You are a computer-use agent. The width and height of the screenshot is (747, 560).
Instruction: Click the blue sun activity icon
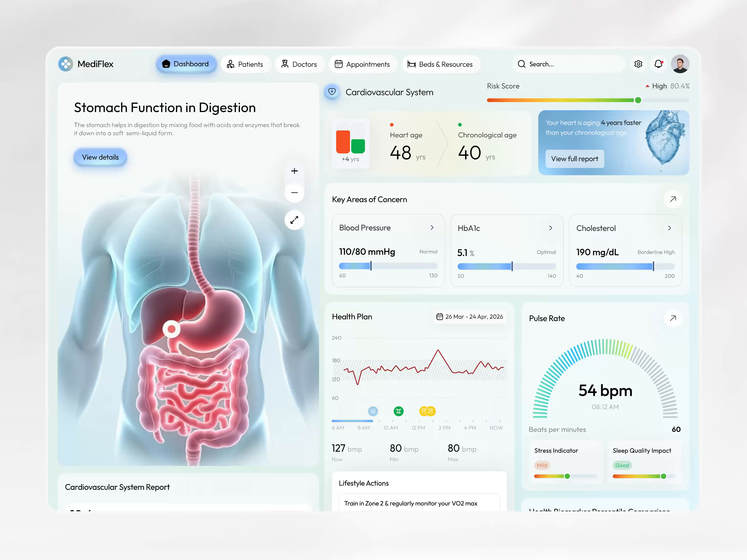tap(373, 411)
